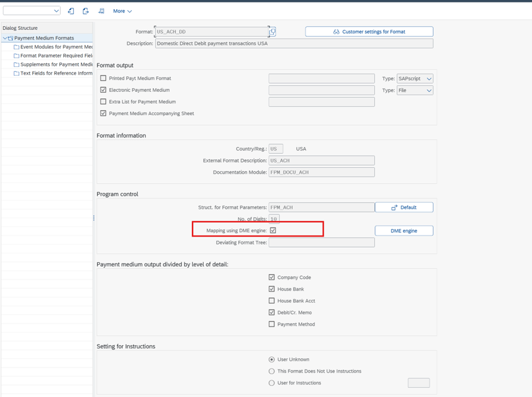
Task: Click the No. of Digits field
Action: click(274, 219)
